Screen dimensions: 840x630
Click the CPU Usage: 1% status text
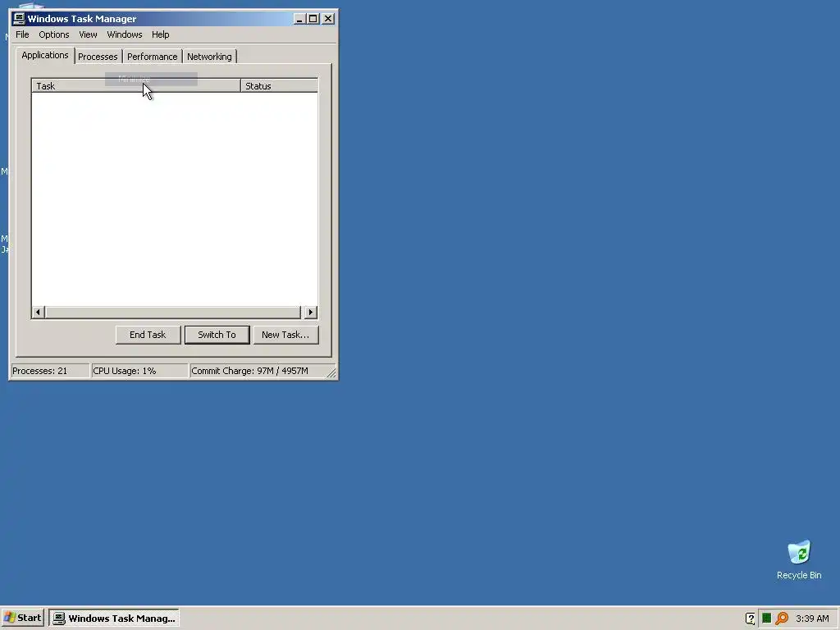pos(125,371)
